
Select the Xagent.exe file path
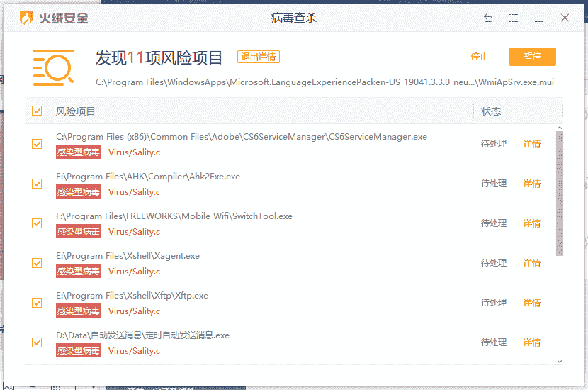[x=128, y=256]
